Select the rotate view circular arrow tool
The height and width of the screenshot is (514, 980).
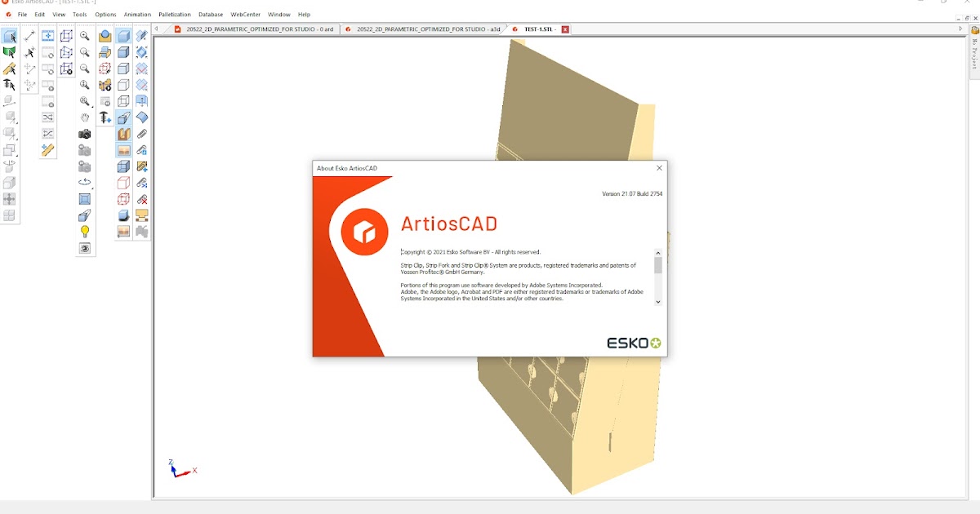[x=85, y=182]
